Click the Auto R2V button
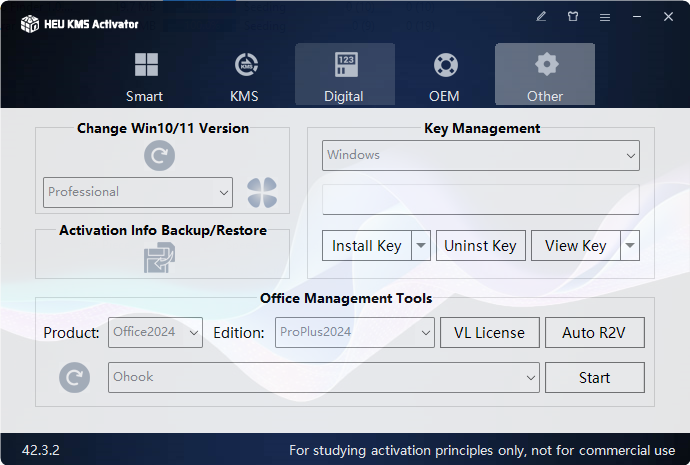 pyautogui.click(x=595, y=333)
